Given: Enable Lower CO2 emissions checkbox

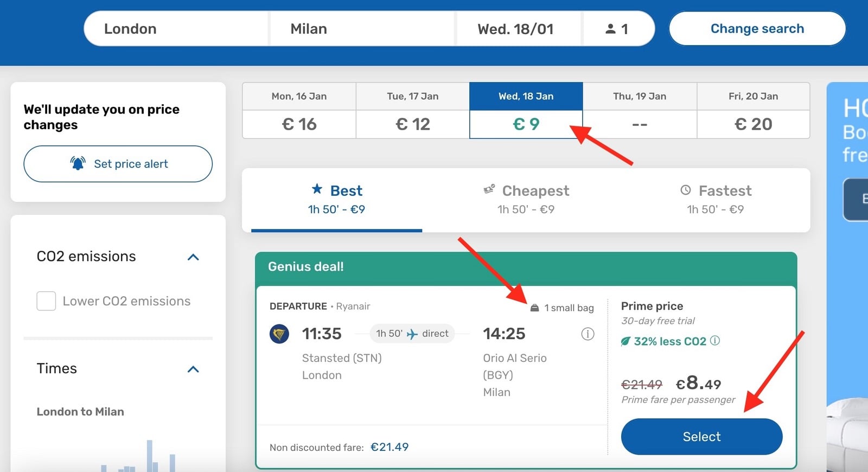Looking at the screenshot, I should (46, 301).
